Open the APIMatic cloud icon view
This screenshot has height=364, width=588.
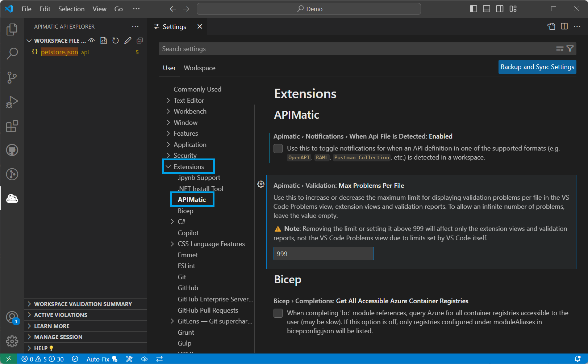(12, 198)
